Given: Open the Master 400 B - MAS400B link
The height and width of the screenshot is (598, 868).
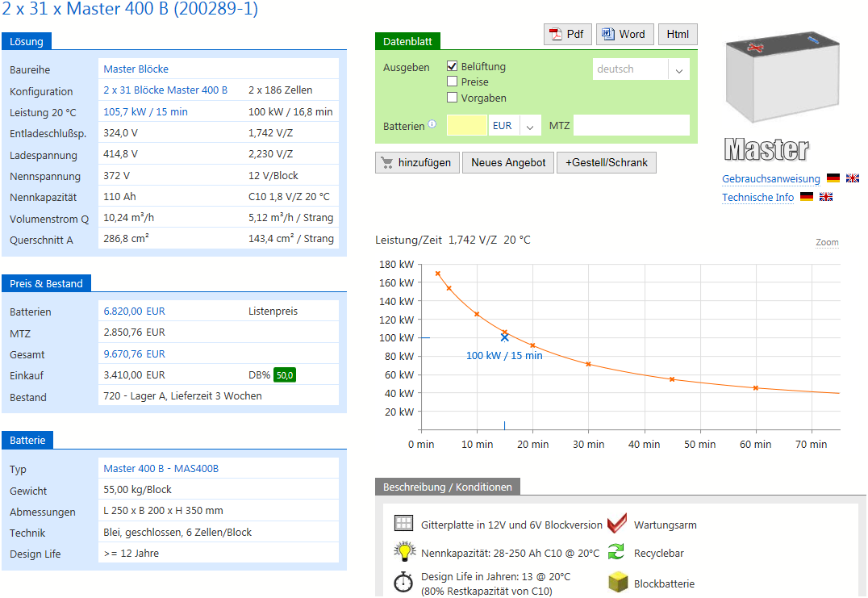Looking at the screenshot, I should point(161,468).
